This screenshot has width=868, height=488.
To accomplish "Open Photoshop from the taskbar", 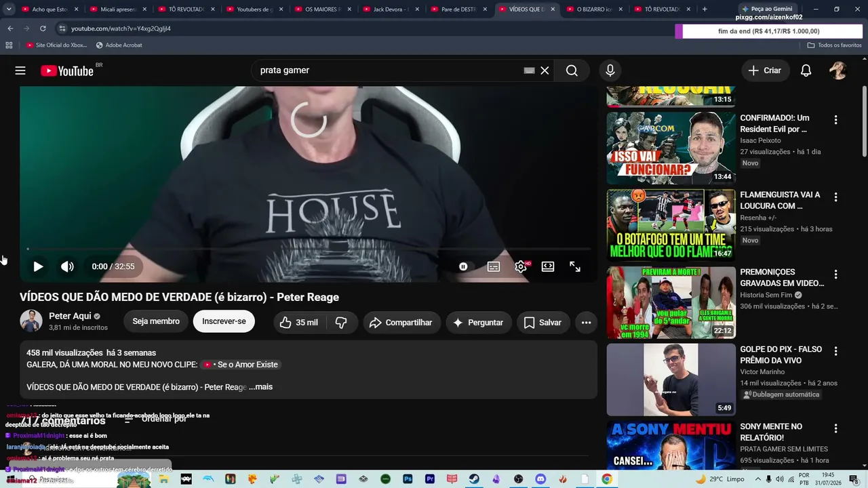I will coord(408,479).
